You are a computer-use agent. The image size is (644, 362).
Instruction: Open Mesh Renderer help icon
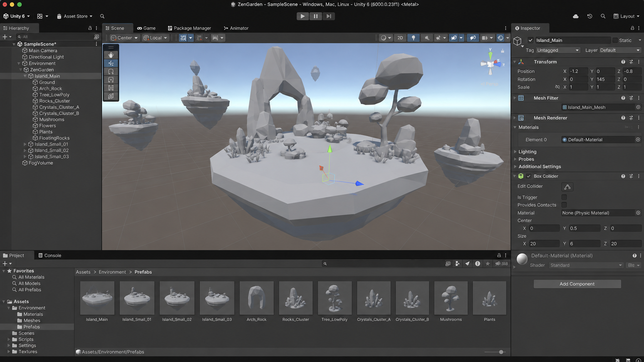pyautogui.click(x=623, y=118)
